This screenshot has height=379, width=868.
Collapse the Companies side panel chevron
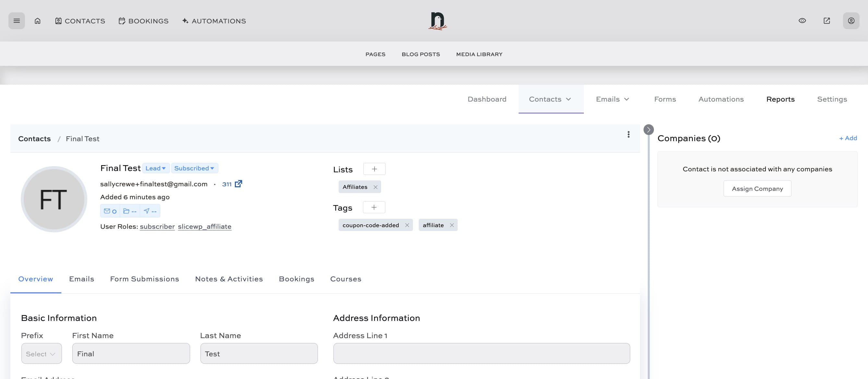point(648,129)
